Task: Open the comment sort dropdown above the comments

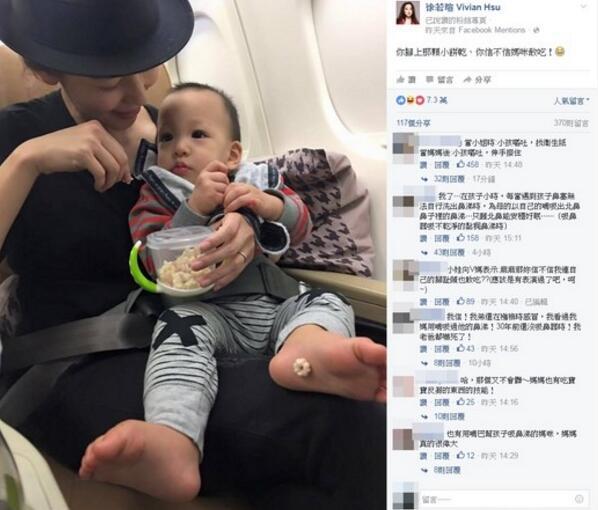Action: click(571, 101)
